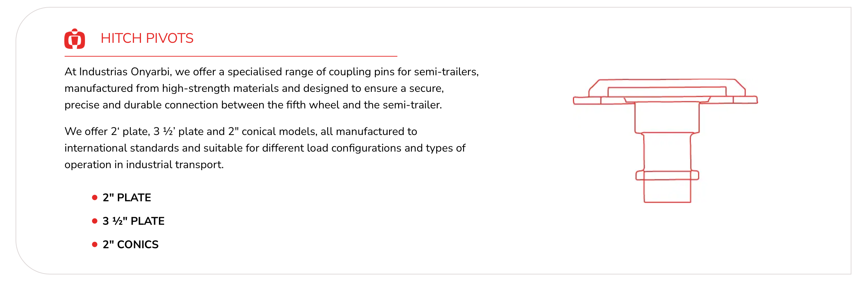This screenshot has width=868, height=290.
Task: Click the red divider line under the heading
Action: (231, 56)
